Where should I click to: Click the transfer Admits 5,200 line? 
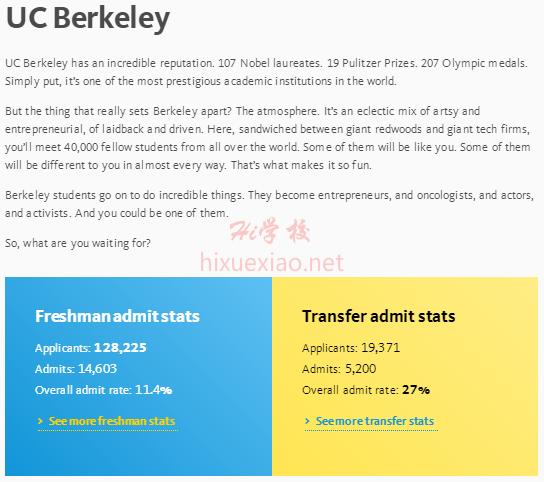339,369
